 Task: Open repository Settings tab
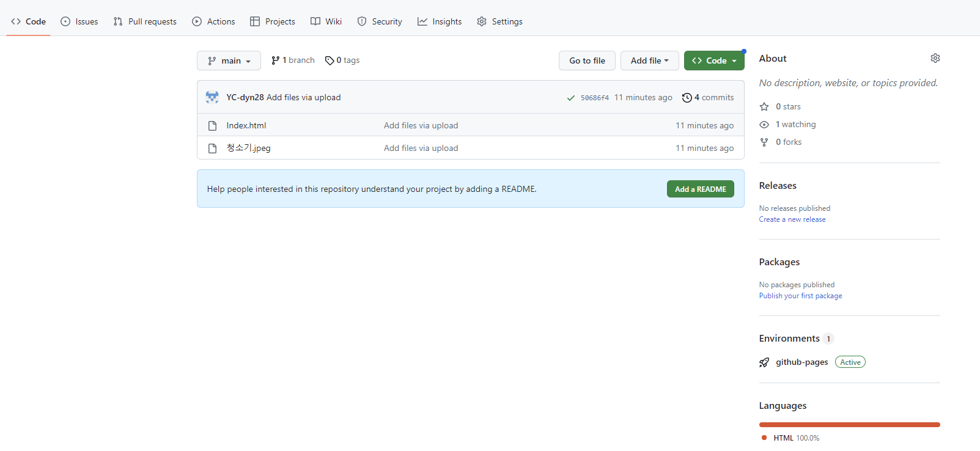tap(499, 21)
